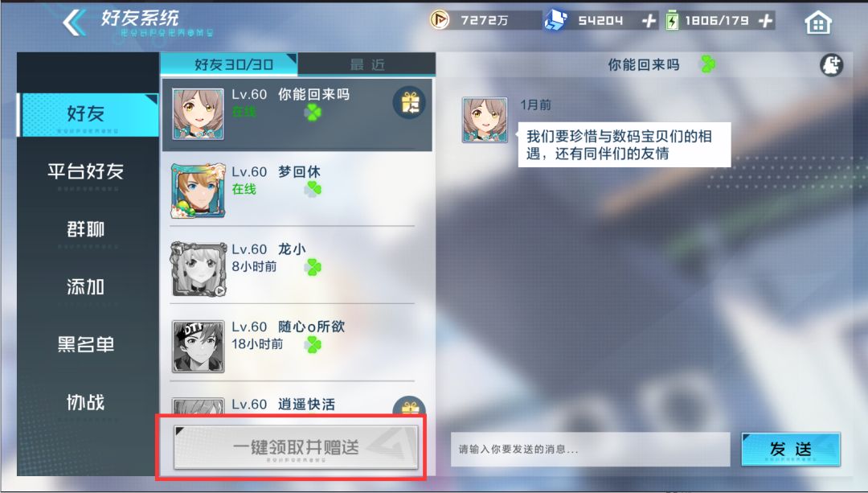
Task: Click the 一键领取并赠送 button
Action: [296, 448]
